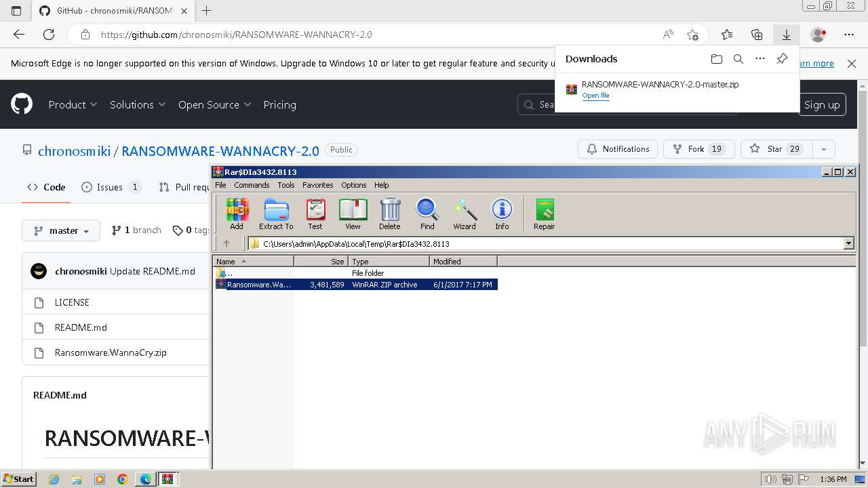Open Edge settings and more menu
Screen dimensions: 868x488
(849, 35)
